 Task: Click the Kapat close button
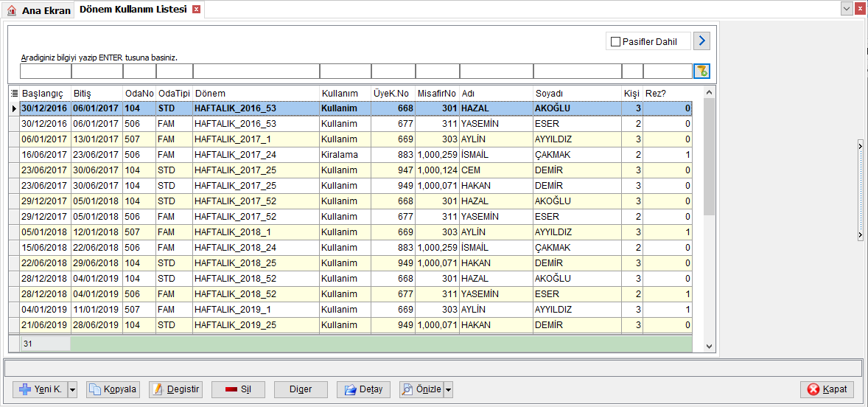[x=827, y=389]
